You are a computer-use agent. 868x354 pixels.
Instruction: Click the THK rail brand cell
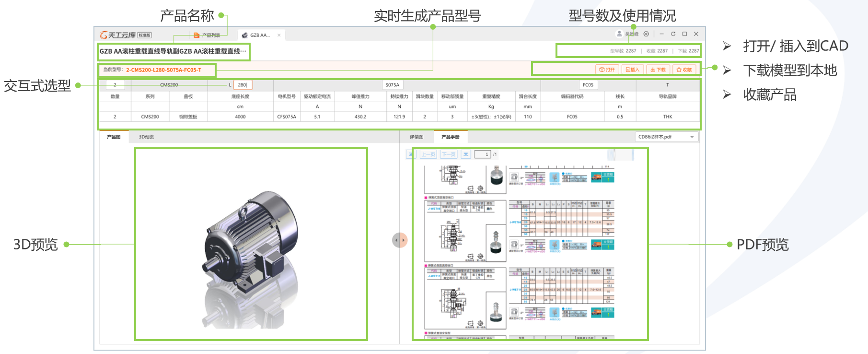[668, 117]
